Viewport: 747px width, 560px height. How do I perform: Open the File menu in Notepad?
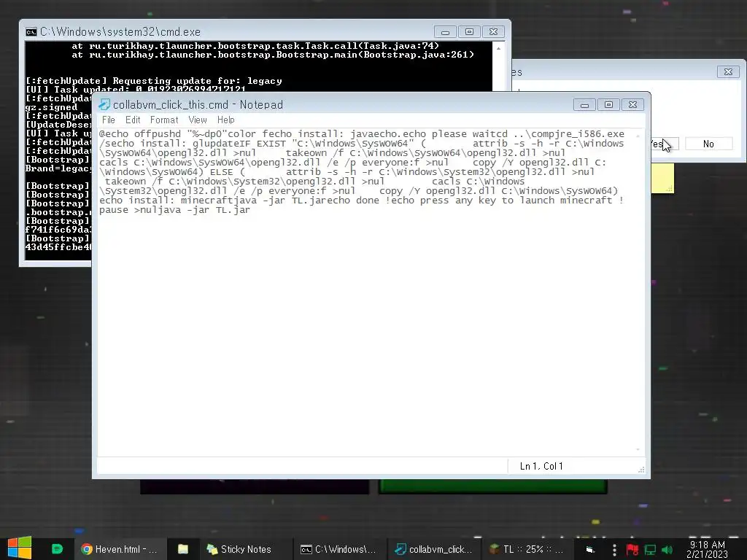(x=109, y=120)
